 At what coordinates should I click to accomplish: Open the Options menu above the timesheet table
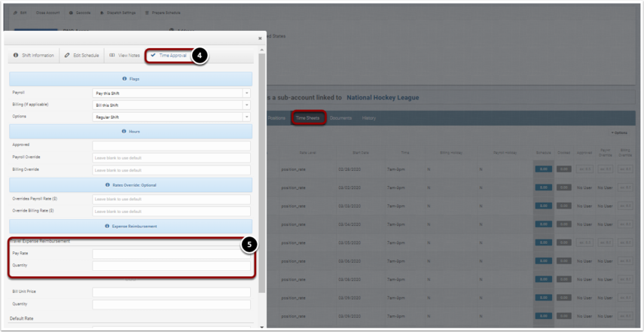[x=619, y=133]
